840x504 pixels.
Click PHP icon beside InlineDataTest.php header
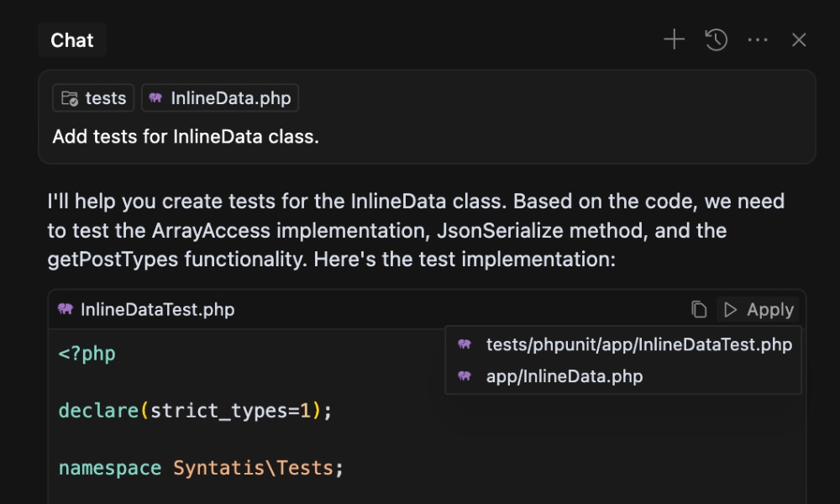coord(66,309)
